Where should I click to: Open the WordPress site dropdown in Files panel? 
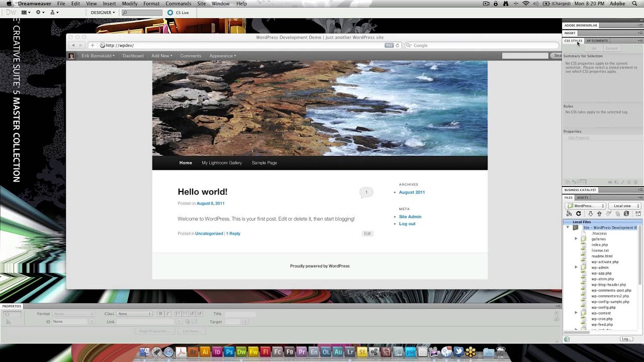click(x=585, y=206)
